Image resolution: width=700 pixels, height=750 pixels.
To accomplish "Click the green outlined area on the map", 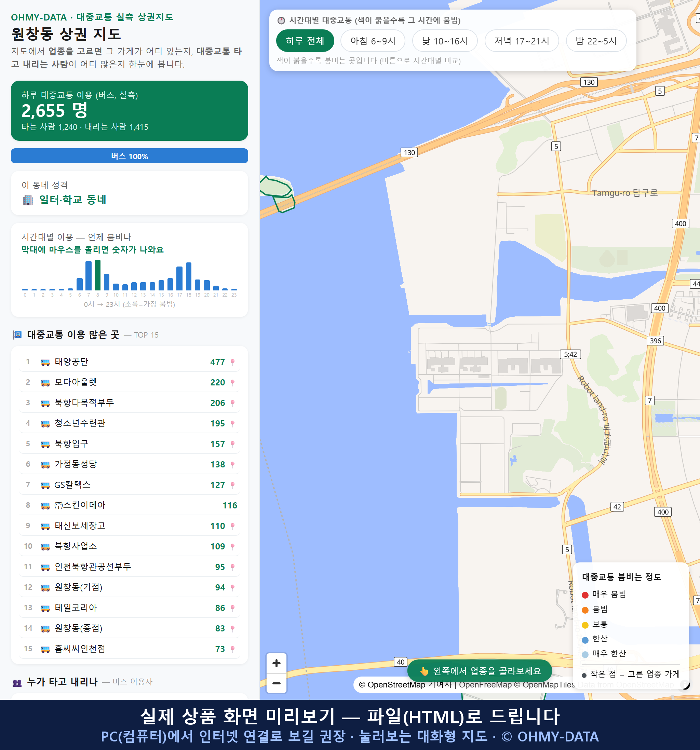I will 277,194.
